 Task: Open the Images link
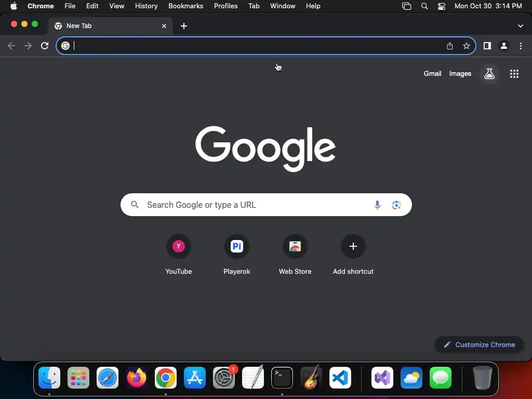tap(460, 74)
